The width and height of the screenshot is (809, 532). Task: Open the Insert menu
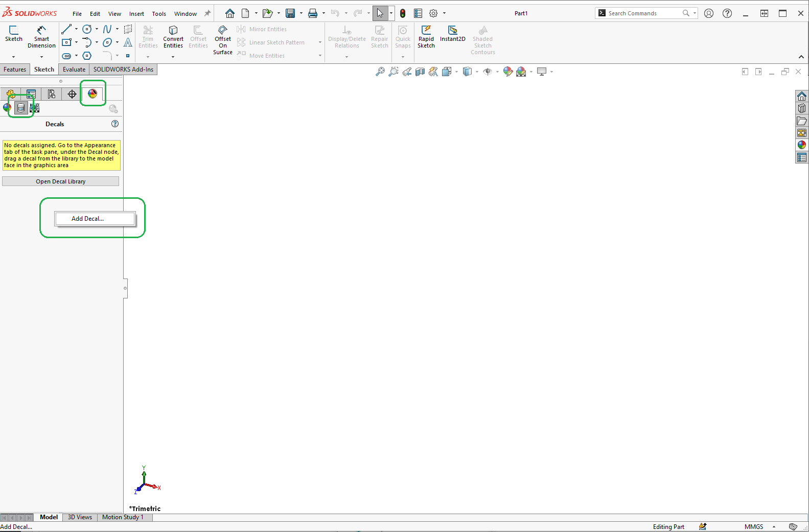click(136, 14)
